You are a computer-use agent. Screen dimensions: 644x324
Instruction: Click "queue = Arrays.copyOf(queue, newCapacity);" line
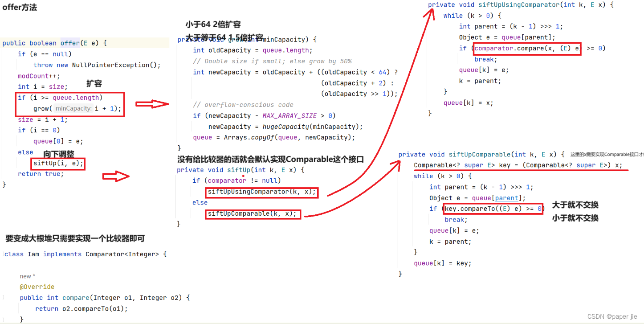(274, 137)
